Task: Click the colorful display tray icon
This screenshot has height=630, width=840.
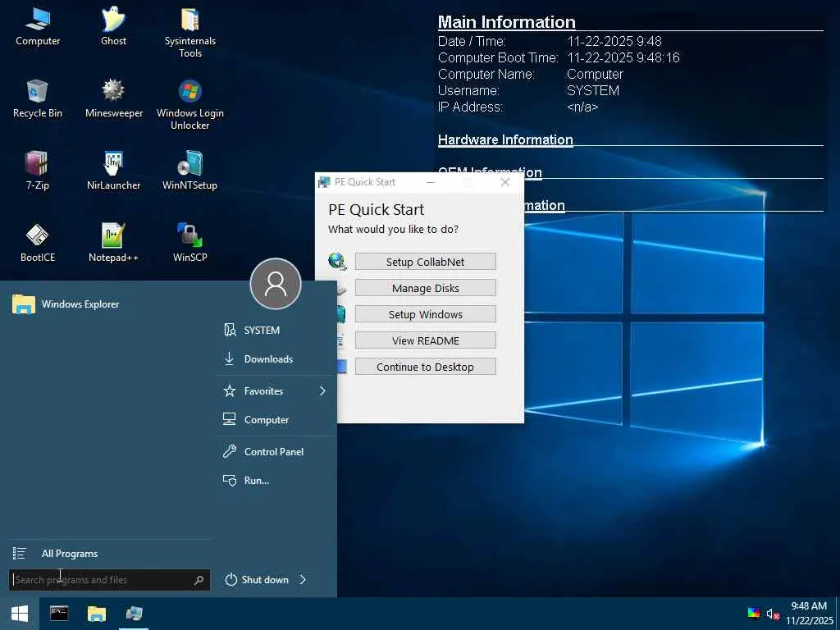Action: tap(754, 614)
